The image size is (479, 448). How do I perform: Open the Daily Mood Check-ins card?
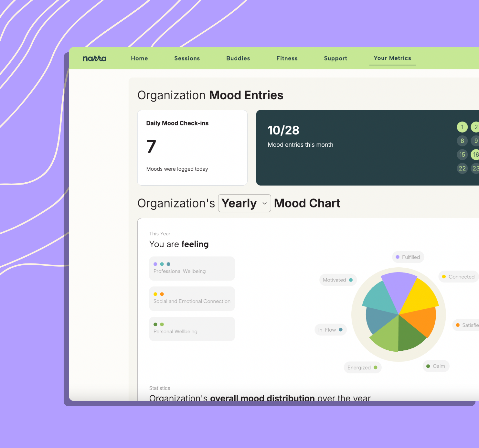click(x=192, y=148)
